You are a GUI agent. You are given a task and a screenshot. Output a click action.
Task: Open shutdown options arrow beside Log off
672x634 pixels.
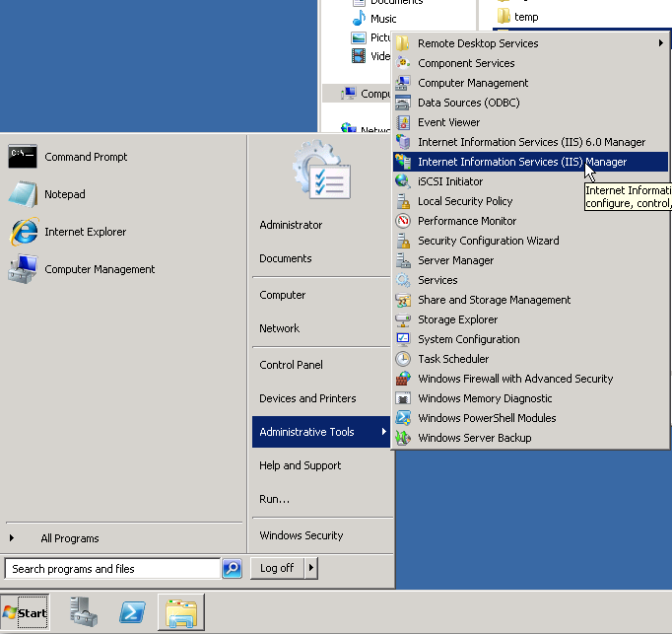(x=311, y=568)
